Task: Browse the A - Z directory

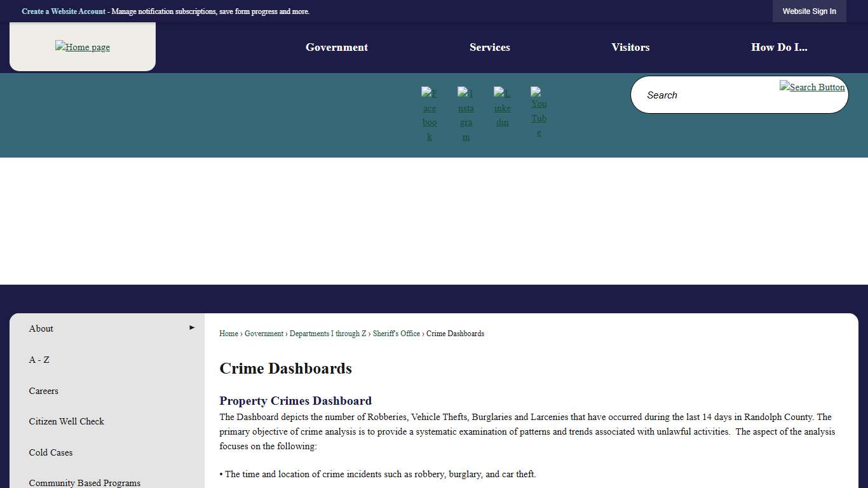Action: point(39,360)
